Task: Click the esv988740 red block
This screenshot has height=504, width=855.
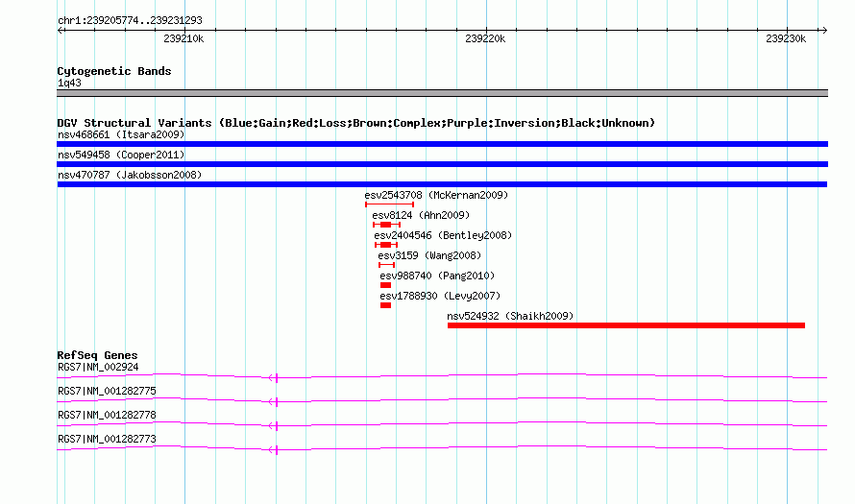Action: [385, 285]
